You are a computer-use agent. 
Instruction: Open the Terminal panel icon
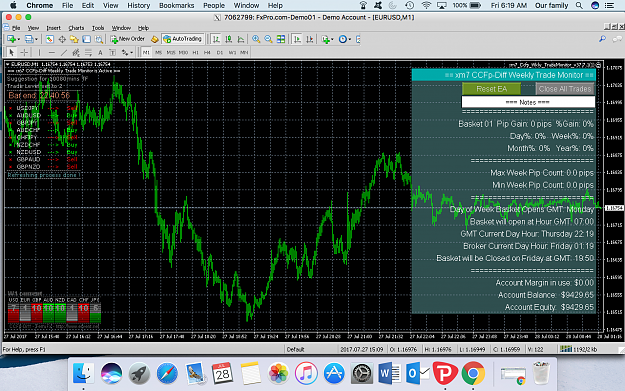tap(86, 39)
